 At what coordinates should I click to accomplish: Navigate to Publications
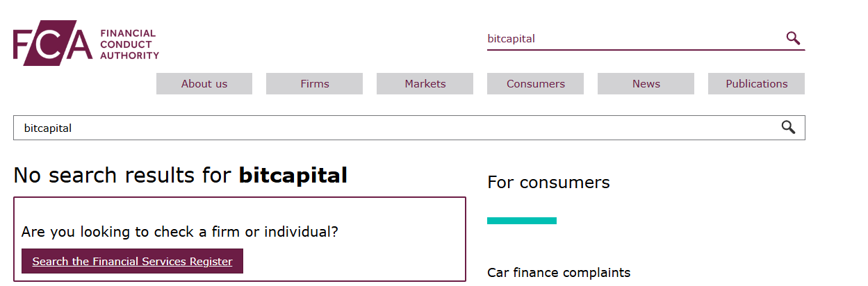point(757,84)
